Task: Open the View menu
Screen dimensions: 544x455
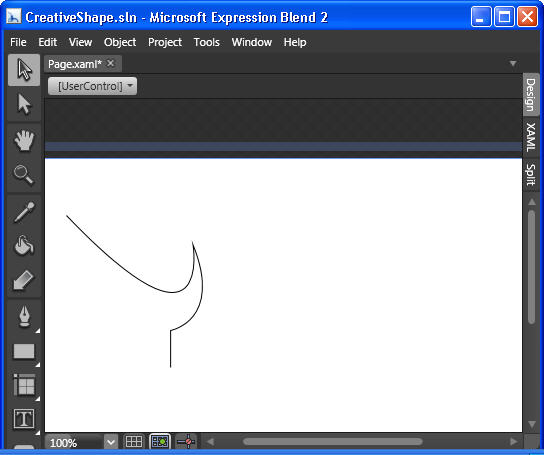Action: (x=80, y=42)
